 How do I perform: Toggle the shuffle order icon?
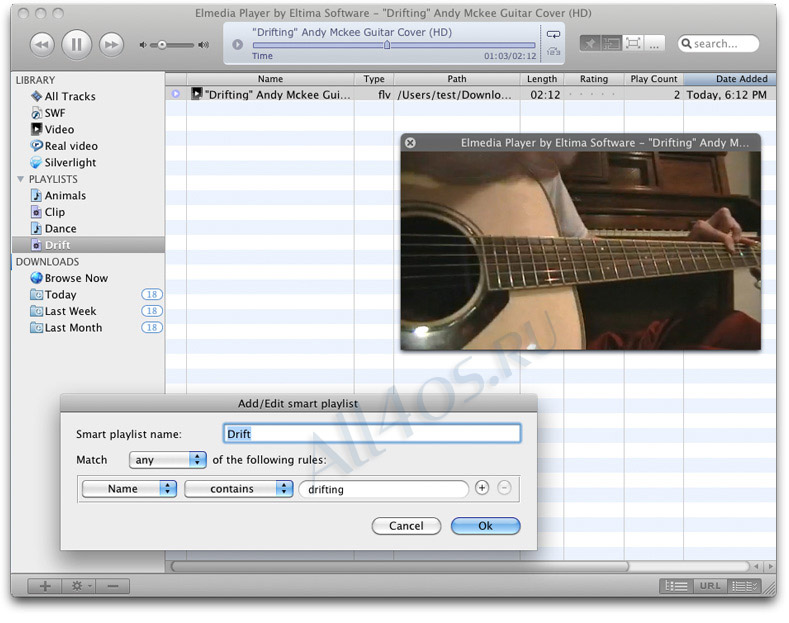pos(554,51)
